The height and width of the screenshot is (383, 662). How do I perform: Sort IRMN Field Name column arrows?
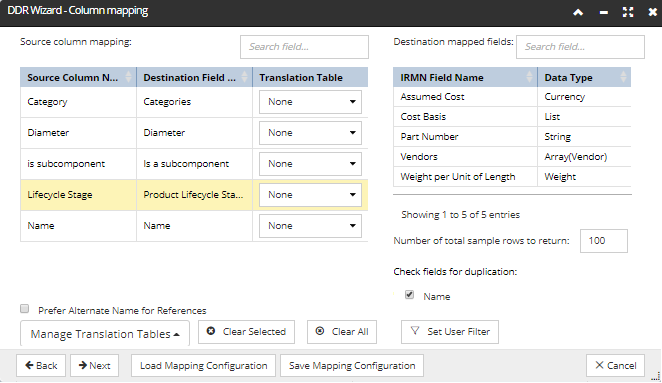click(529, 77)
